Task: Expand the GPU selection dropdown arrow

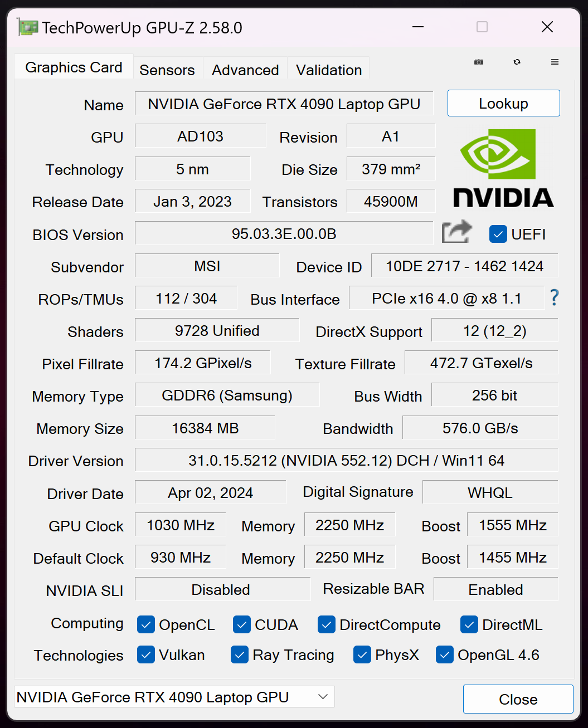Action: click(323, 697)
